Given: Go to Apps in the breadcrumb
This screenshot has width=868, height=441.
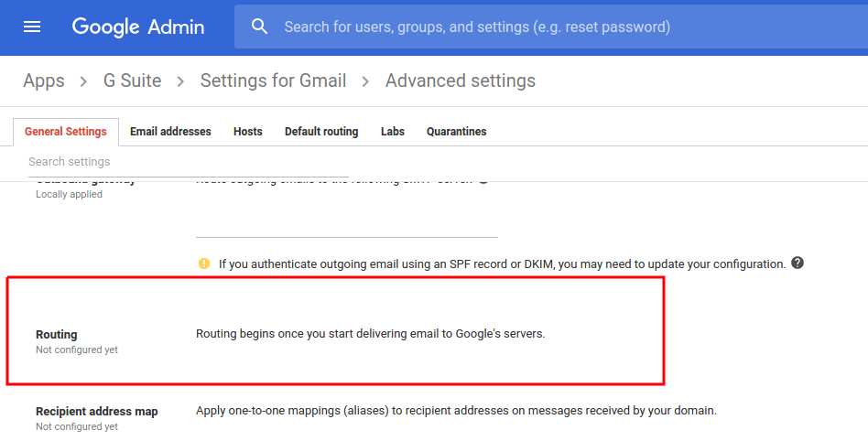Looking at the screenshot, I should coord(44,81).
